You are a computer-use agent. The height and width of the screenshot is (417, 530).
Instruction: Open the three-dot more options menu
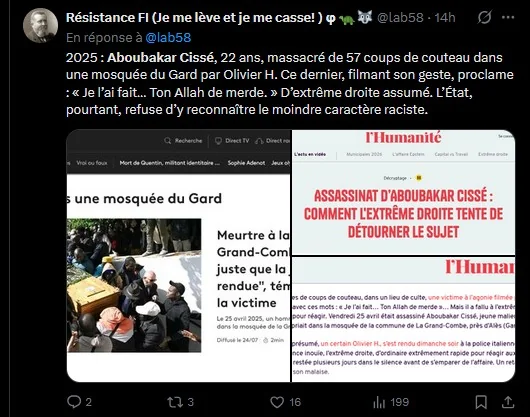pyautogui.click(x=508, y=17)
